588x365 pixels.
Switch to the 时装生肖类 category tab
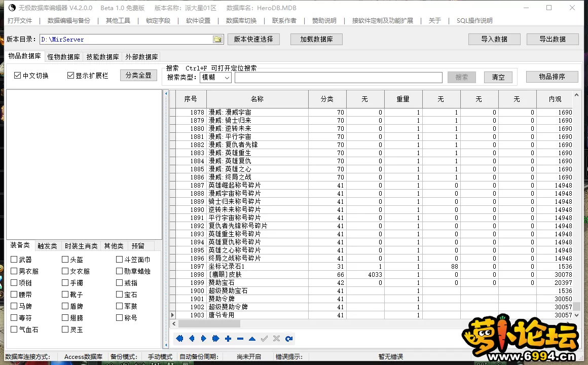81,246
